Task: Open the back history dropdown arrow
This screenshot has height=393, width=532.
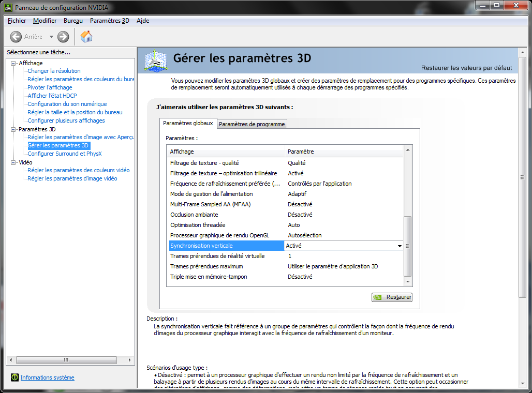Action: pyautogui.click(x=51, y=37)
